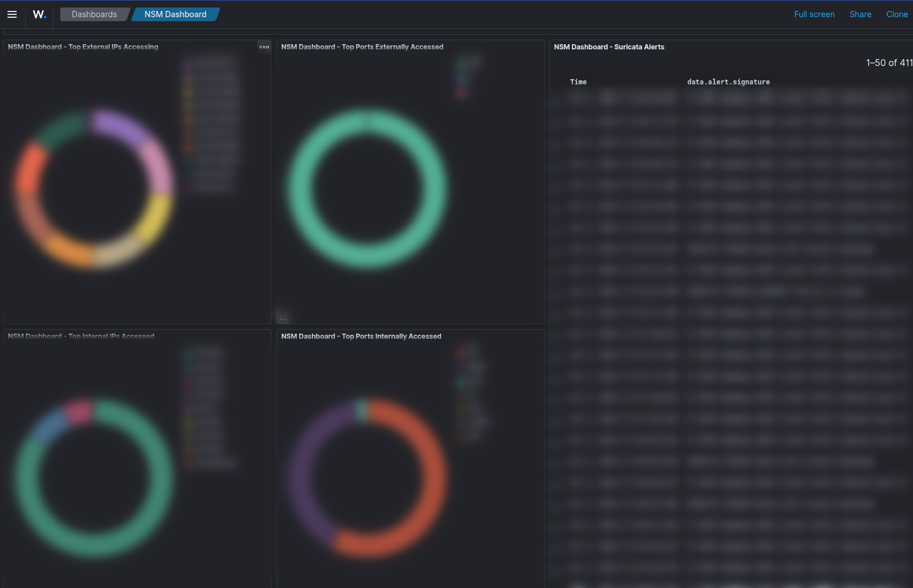Select the NSM Dashboard breadcrumb
Image resolution: width=913 pixels, height=588 pixels.
pos(175,14)
